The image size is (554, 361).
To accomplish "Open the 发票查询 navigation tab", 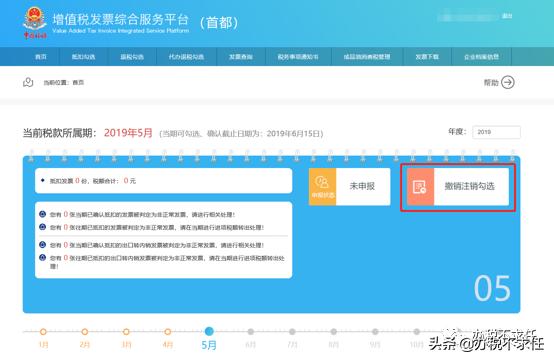I will coord(241,57).
